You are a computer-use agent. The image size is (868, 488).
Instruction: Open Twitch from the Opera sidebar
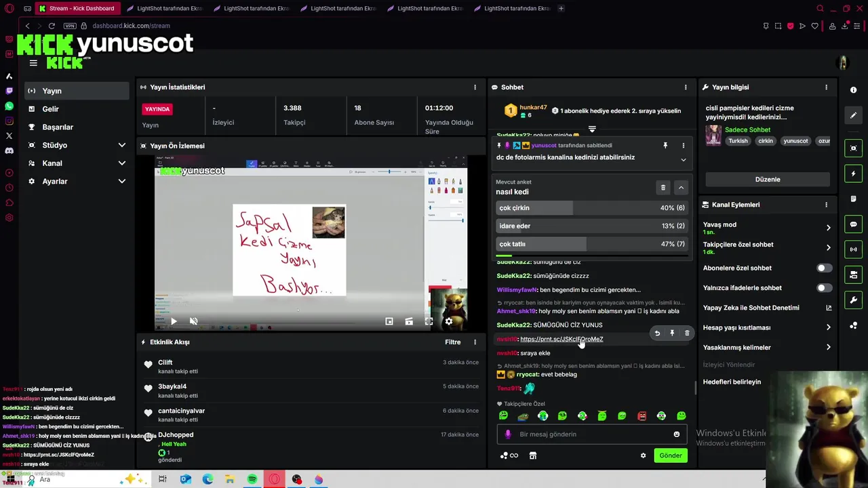(9, 91)
